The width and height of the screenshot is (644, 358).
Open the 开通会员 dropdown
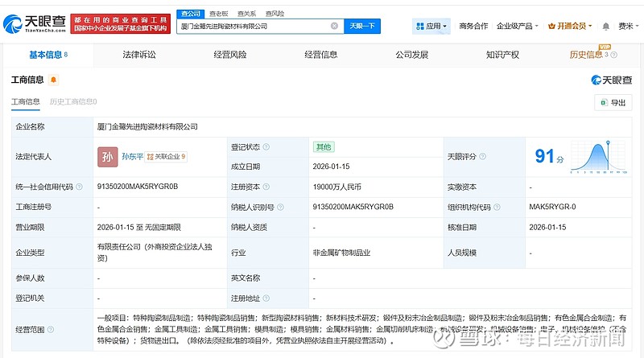pos(570,27)
